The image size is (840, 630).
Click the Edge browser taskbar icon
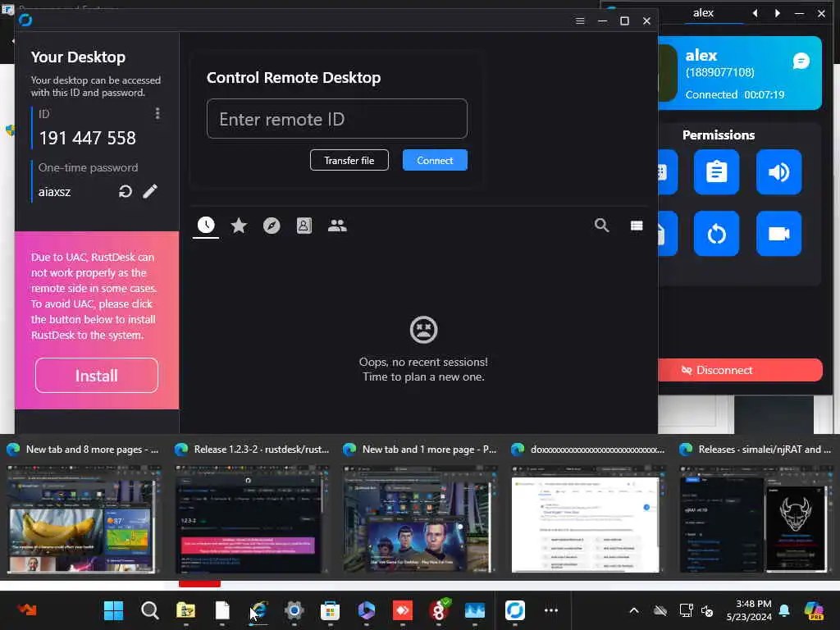258,610
